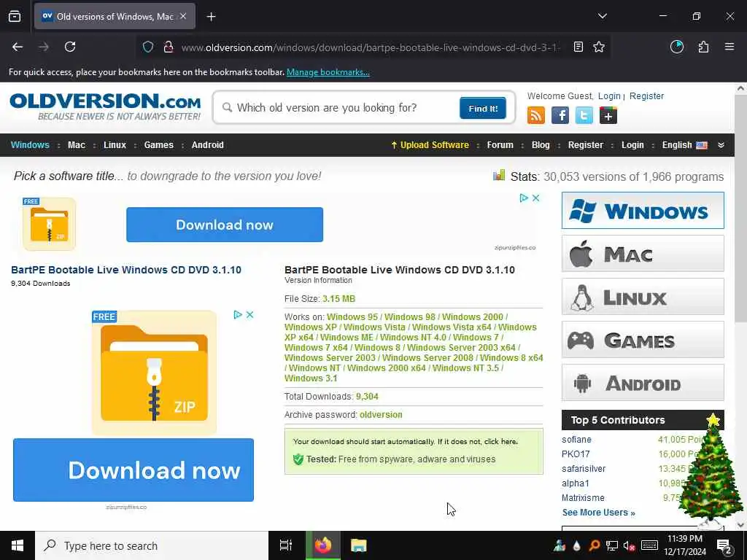
Task: Select Linux in the navigation bar
Action: pos(115,145)
